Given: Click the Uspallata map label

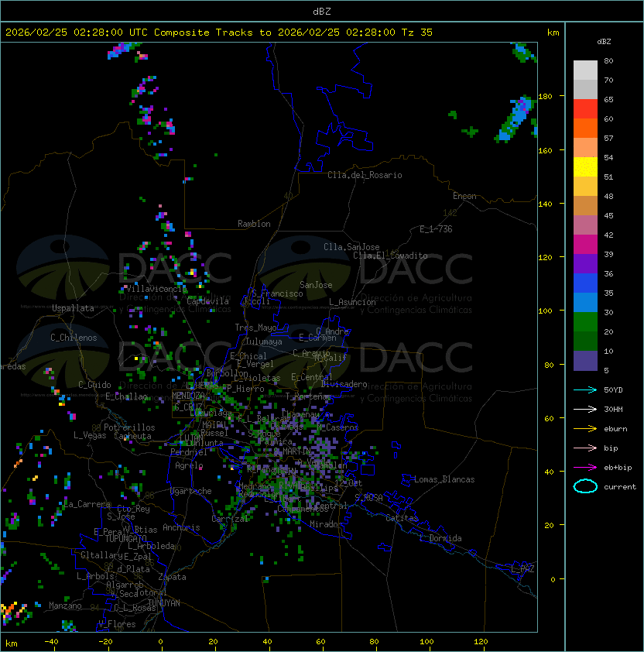Looking at the screenshot, I should coord(73,308).
